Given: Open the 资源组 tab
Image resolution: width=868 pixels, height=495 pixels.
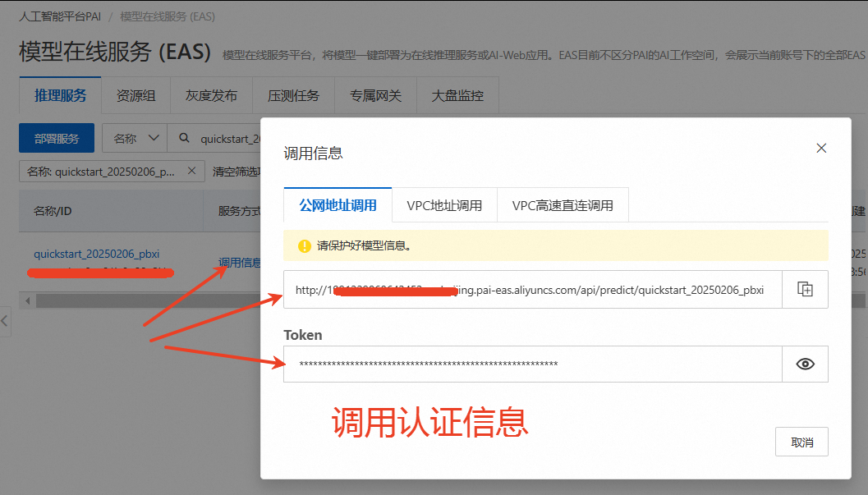Looking at the screenshot, I should (135, 95).
